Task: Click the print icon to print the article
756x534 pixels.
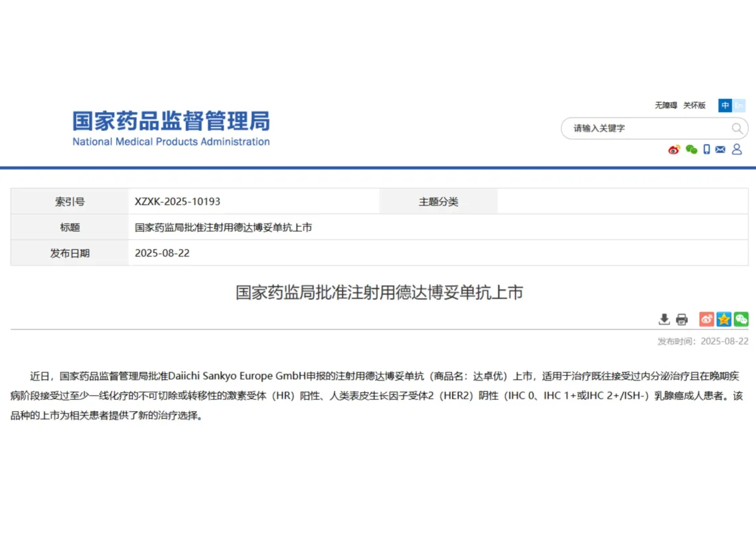Action: point(682,319)
